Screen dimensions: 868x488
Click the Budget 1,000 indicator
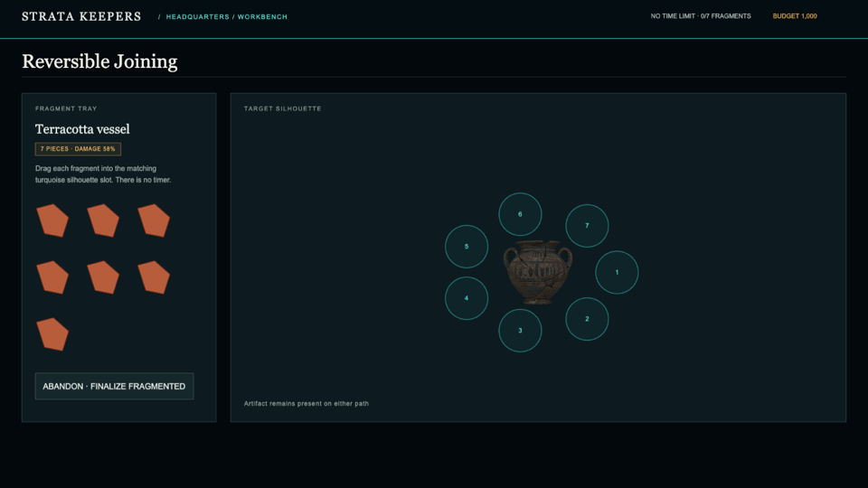[x=795, y=16]
